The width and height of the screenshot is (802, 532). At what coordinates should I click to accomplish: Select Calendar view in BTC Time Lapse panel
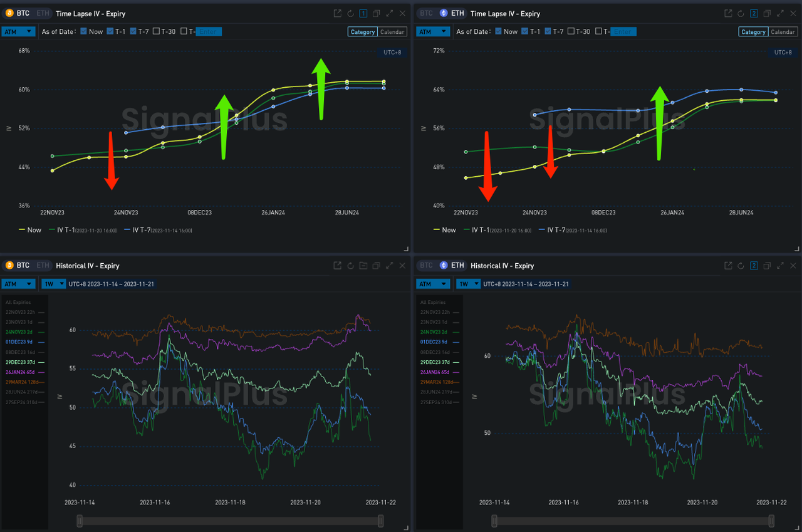coord(393,32)
